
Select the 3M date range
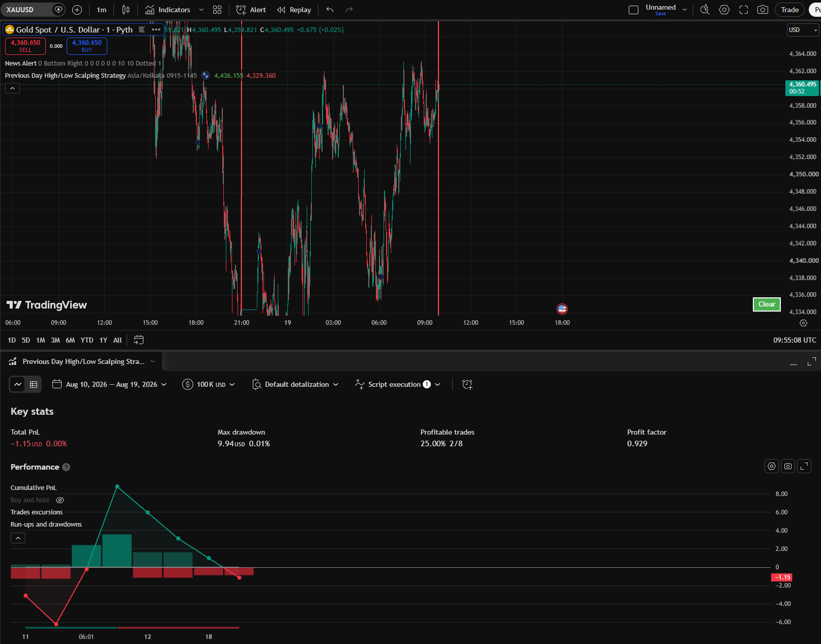click(x=55, y=340)
